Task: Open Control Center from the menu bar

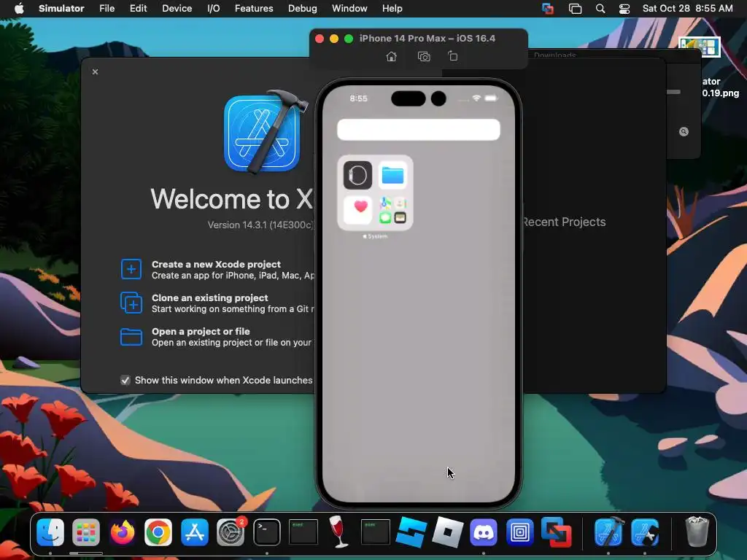Action: click(624, 9)
